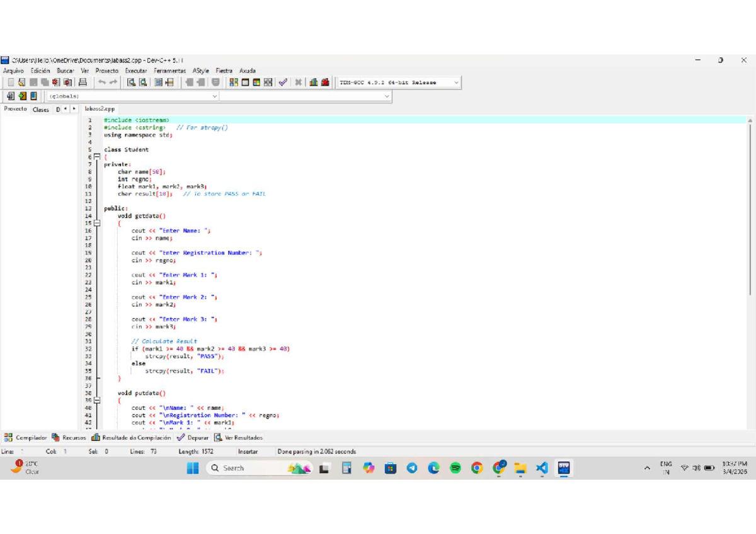Image resolution: width=756 pixels, height=534 pixels.
Task: Switch to the Clases side tab
Action: coord(41,109)
